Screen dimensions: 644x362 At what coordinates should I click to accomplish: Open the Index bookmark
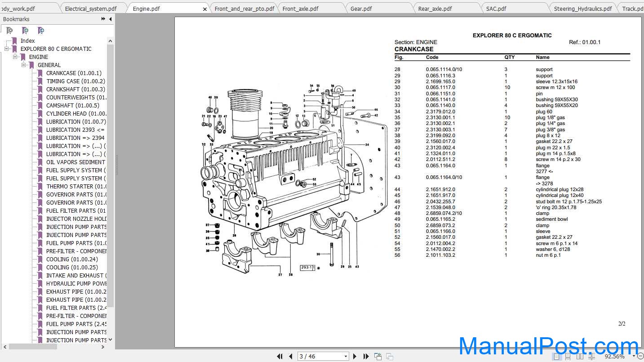(27, 40)
